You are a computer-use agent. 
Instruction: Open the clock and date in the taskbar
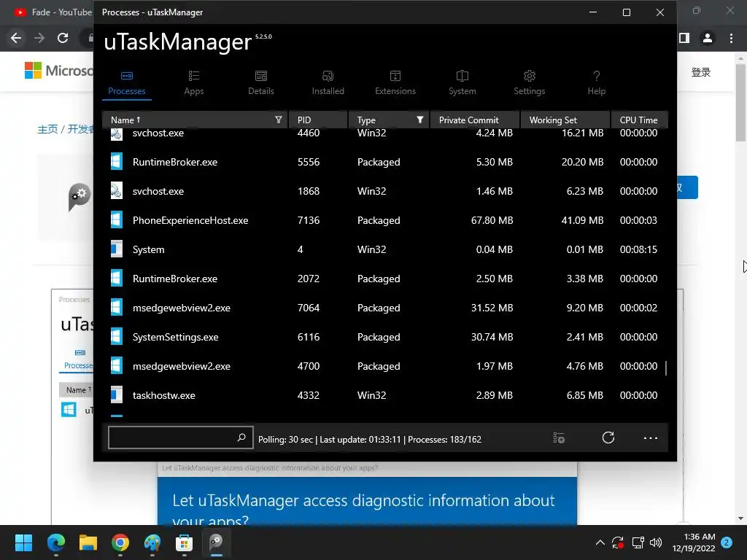click(x=694, y=542)
